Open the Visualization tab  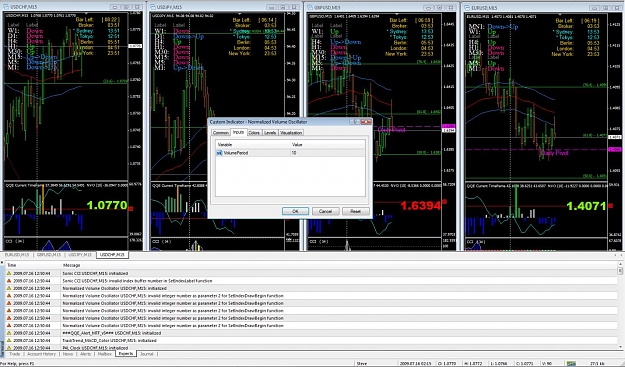pos(291,133)
